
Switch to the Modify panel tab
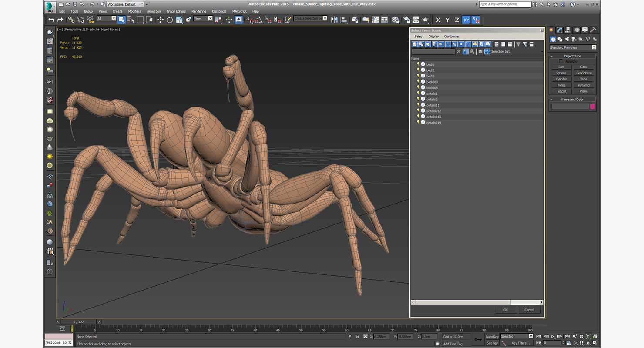click(560, 30)
